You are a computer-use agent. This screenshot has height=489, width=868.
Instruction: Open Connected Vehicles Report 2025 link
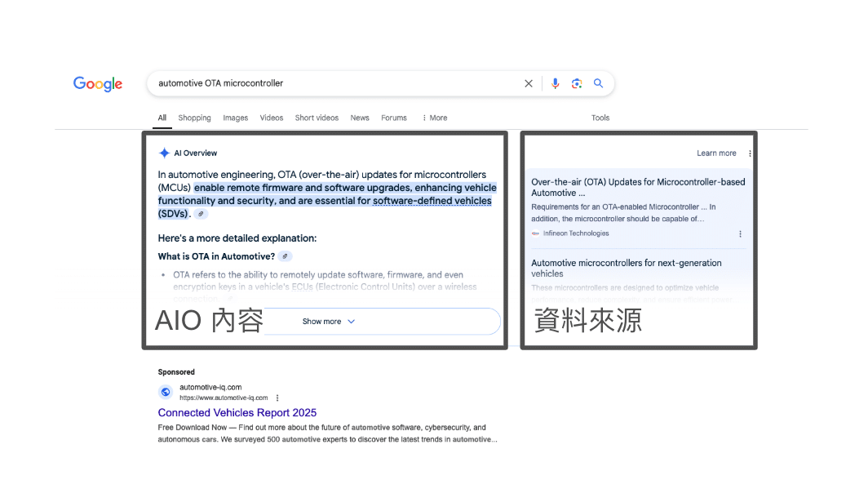point(237,413)
